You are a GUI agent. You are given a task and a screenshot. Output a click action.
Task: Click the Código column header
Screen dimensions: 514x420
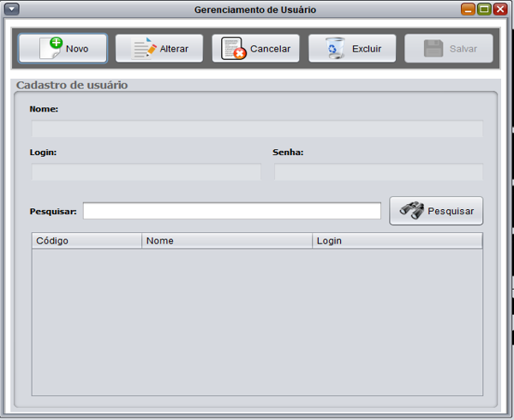pyautogui.click(x=86, y=241)
